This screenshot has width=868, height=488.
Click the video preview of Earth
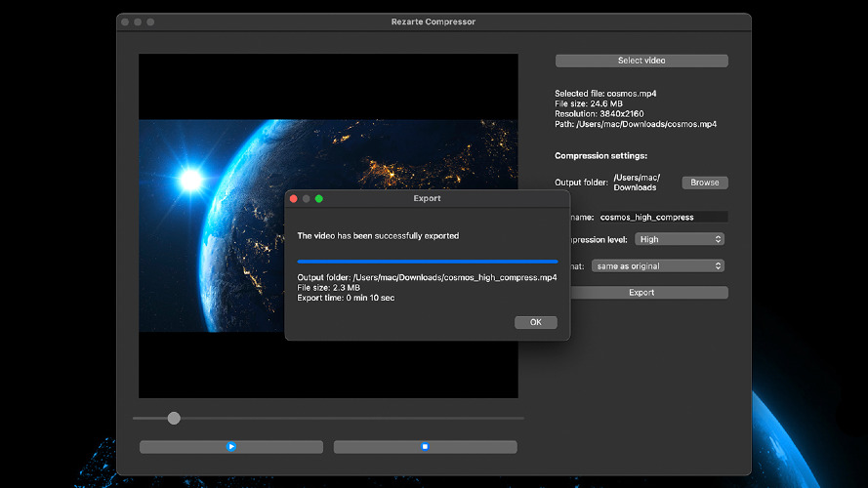click(328, 225)
